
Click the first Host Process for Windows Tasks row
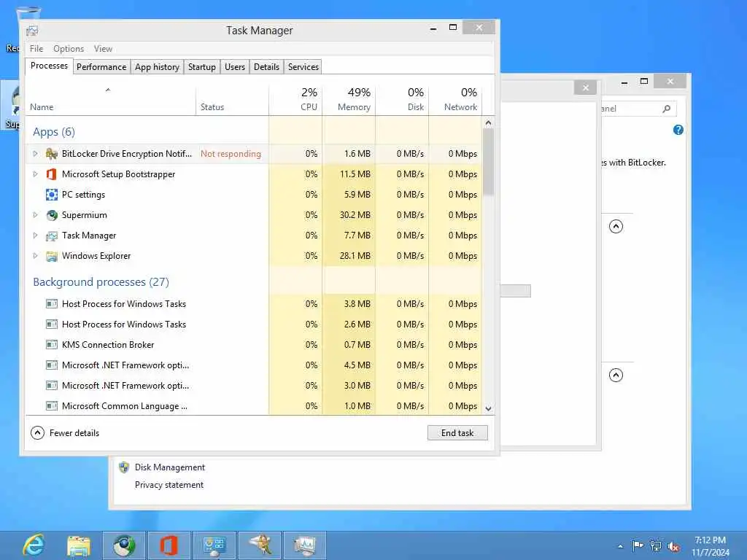(x=253, y=304)
